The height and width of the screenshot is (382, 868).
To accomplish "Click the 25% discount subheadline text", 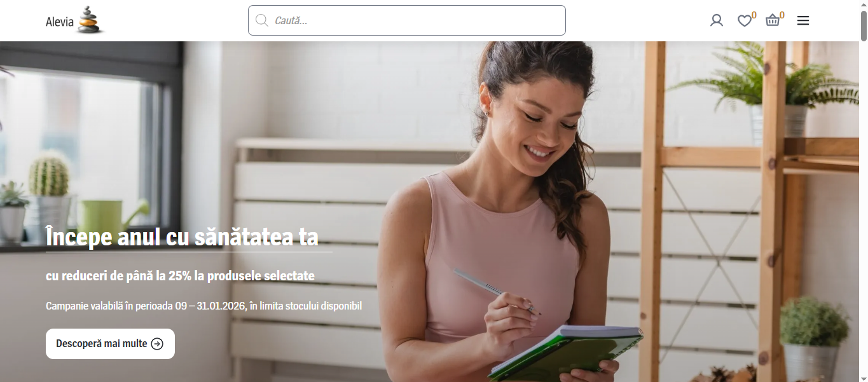I will 180,276.
